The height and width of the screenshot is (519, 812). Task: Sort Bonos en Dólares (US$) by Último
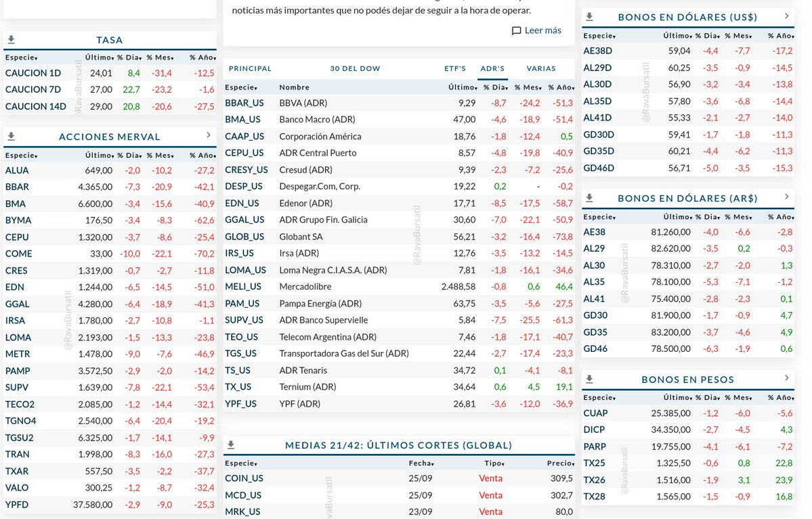point(677,36)
